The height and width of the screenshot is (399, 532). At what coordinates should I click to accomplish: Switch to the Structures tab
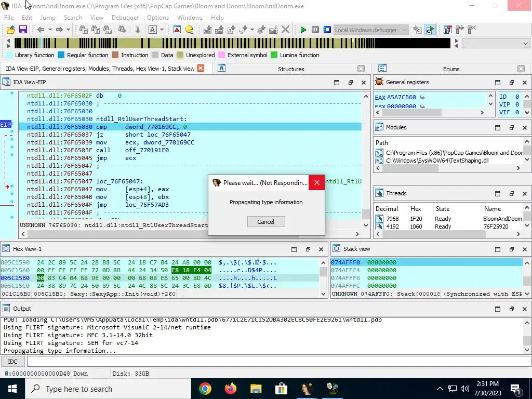point(291,69)
